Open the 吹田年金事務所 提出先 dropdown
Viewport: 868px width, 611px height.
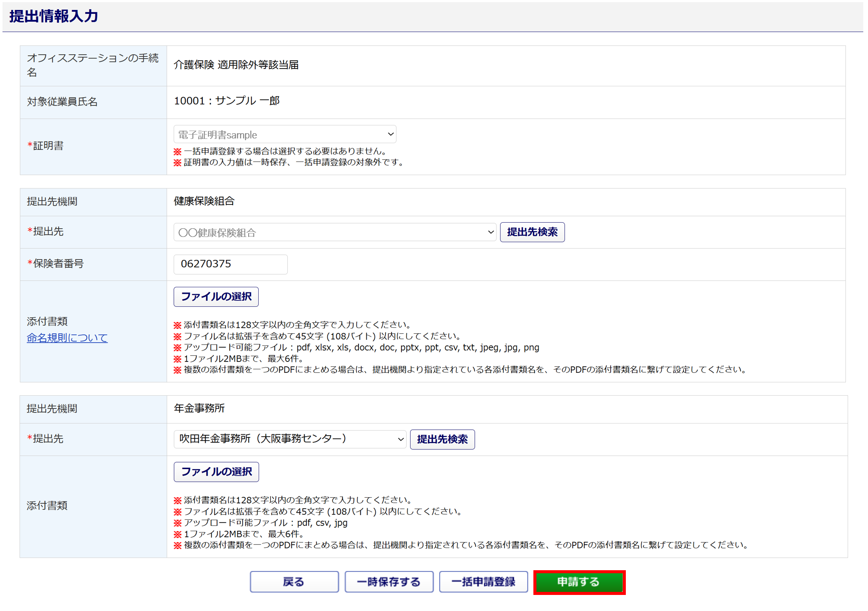click(289, 439)
